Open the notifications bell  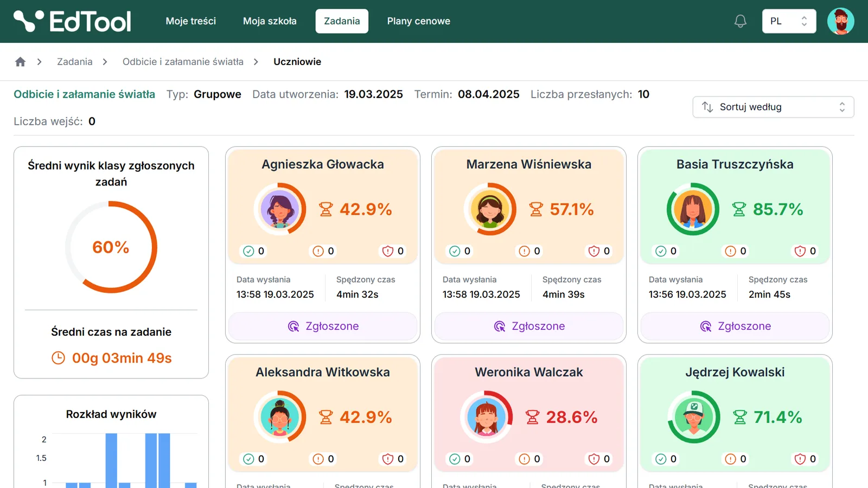pyautogui.click(x=741, y=21)
